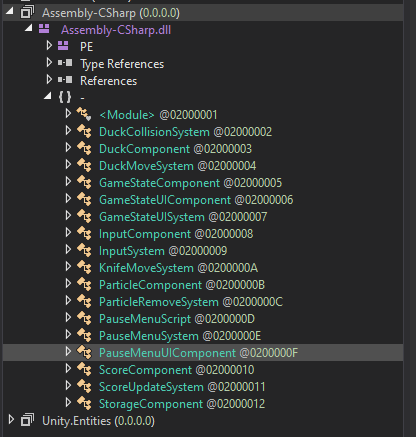The height and width of the screenshot is (437, 416).
Task: Collapse the Assembly-CSharp.dll module node
Action: pyautogui.click(x=29, y=28)
